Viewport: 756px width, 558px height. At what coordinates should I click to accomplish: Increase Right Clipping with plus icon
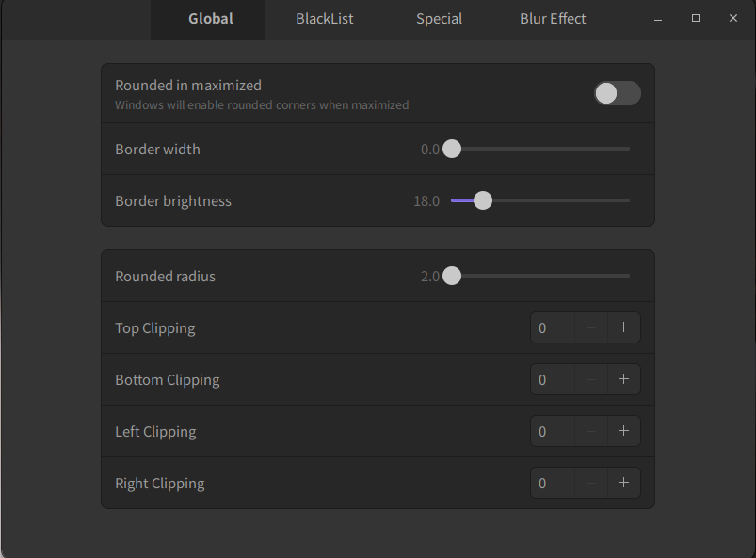[623, 483]
